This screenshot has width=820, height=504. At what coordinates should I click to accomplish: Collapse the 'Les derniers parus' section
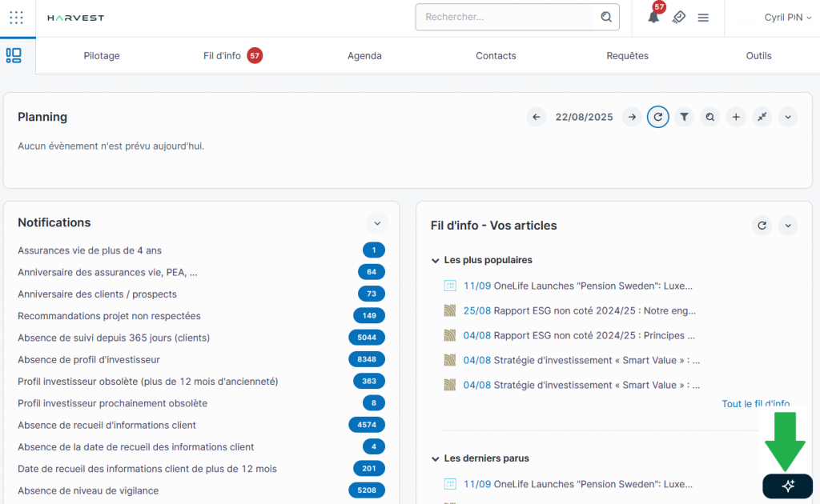436,458
